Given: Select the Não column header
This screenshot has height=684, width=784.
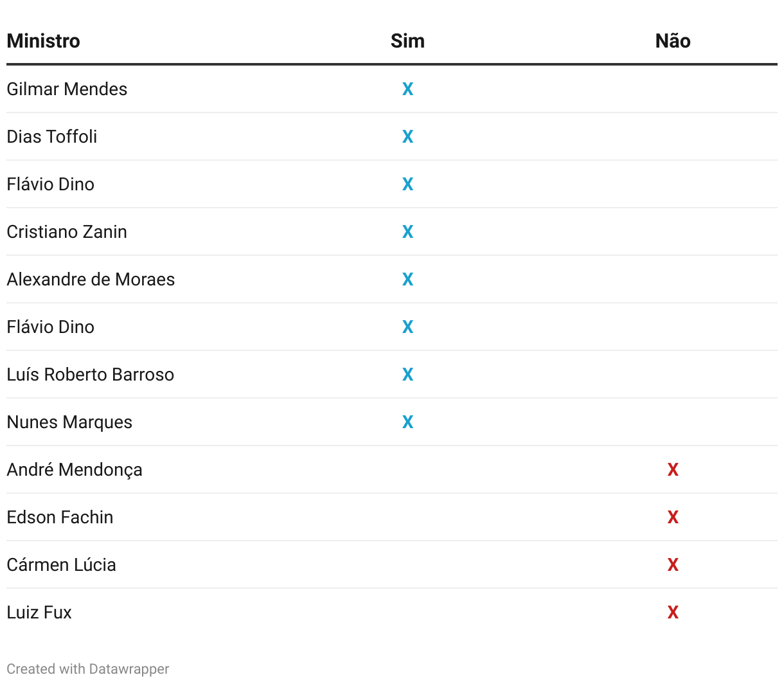Looking at the screenshot, I should coord(673,41).
